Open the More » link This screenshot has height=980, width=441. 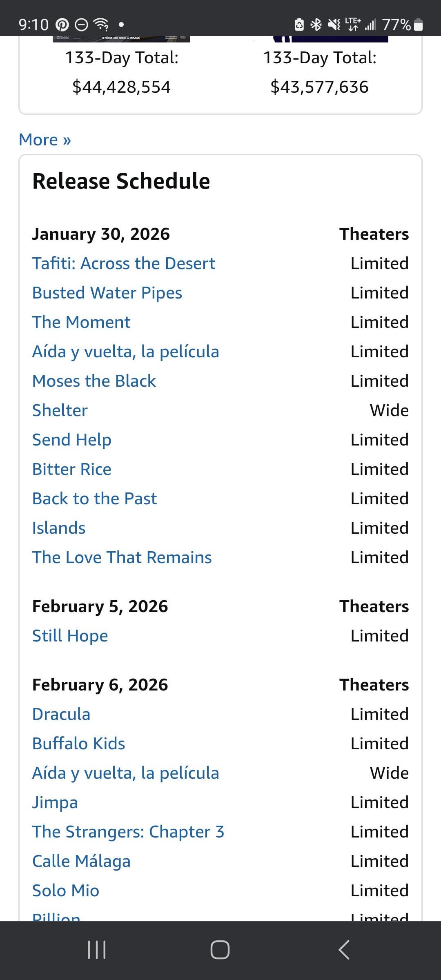click(x=45, y=140)
